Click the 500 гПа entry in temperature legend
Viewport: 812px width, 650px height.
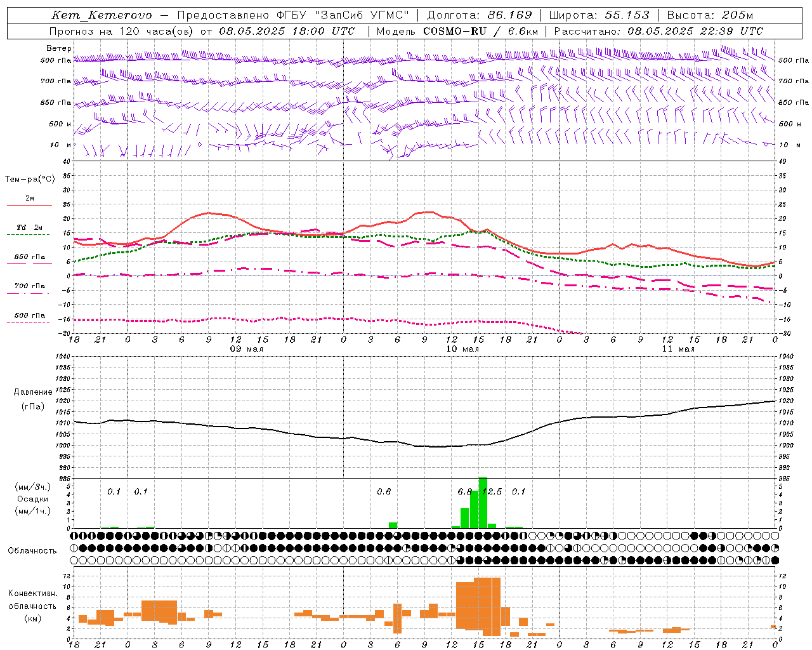tap(30, 315)
